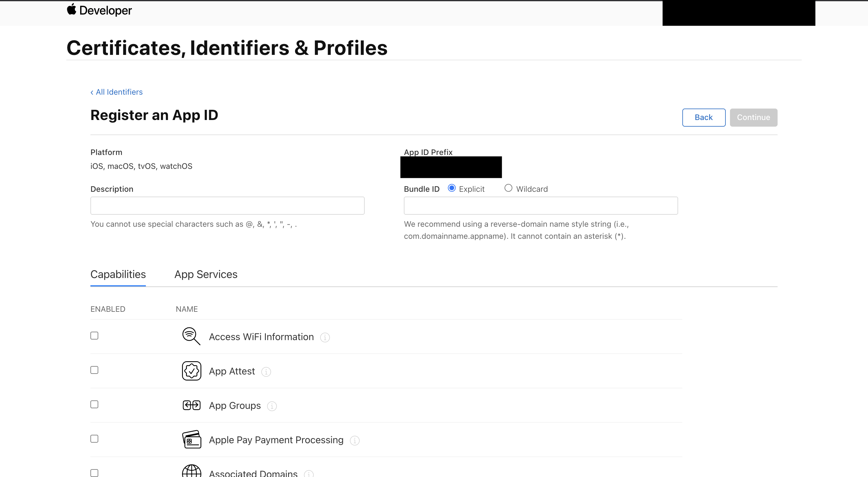Open info icon next to App Attest
868x477 pixels.
pos(266,372)
